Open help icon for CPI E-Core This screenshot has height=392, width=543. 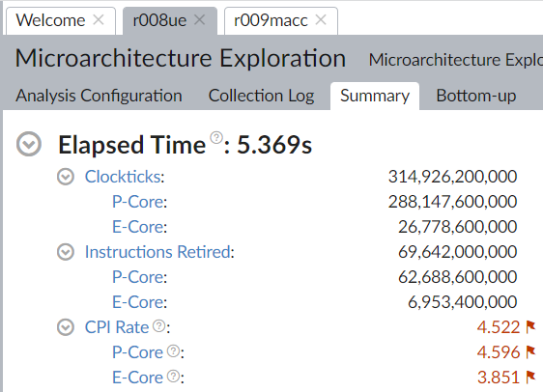(x=174, y=377)
